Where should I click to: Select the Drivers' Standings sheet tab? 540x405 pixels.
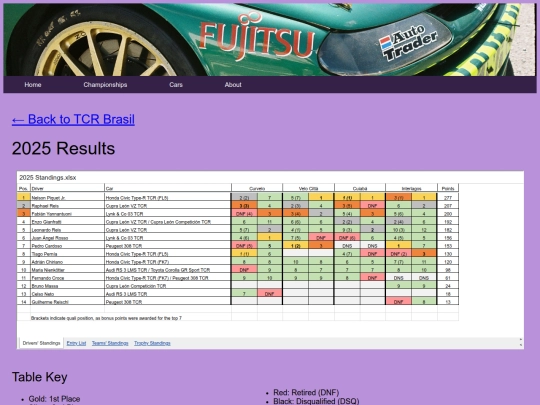tap(41, 343)
